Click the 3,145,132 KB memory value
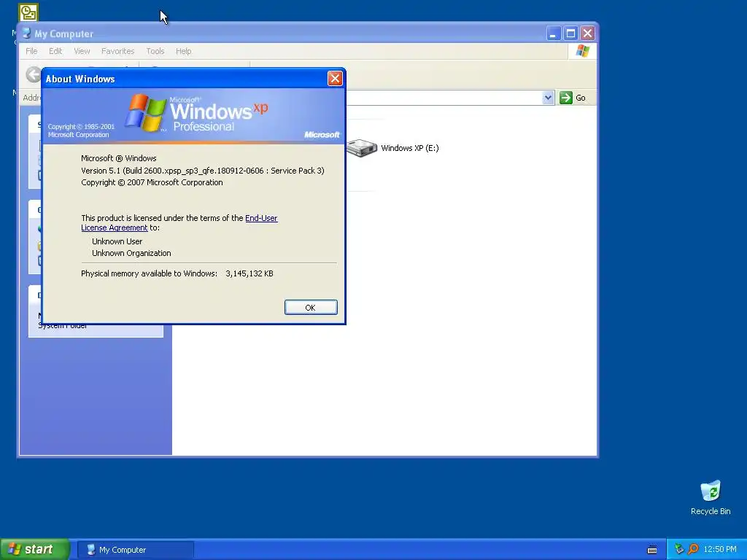747x560 pixels. tap(249, 273)
